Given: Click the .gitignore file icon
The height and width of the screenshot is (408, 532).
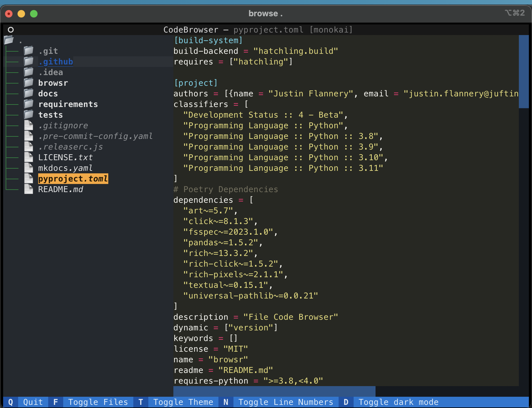Looking at the screenshot, I should (28, 125).
